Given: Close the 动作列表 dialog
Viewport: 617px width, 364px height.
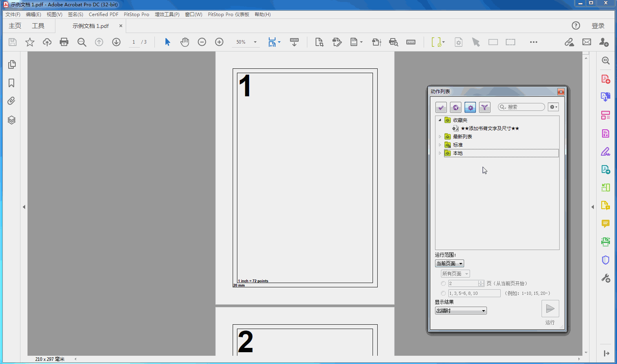Looking at the screenshot, I should coord(561,92).
